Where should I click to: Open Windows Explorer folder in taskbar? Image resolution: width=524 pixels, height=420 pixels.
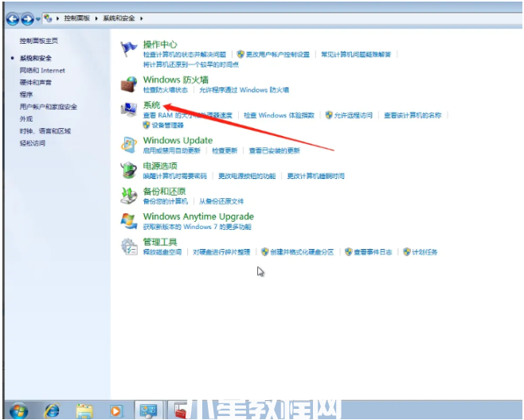(84, 410)
